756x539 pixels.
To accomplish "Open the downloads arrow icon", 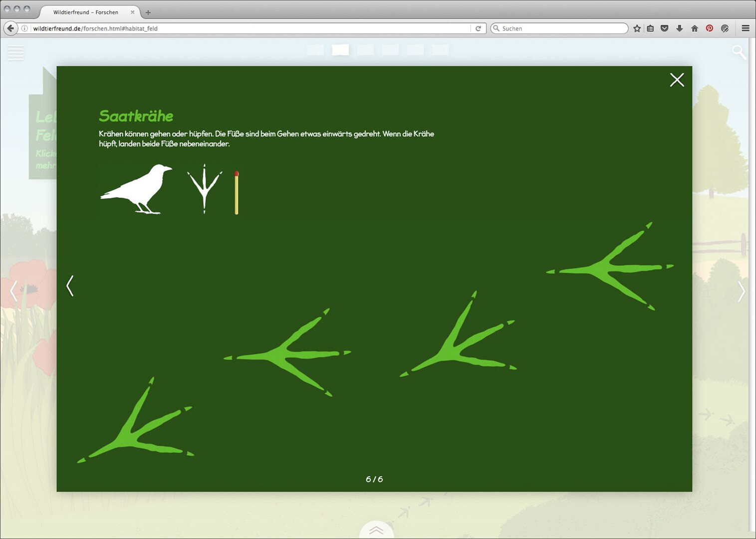I will click(679, 28).
